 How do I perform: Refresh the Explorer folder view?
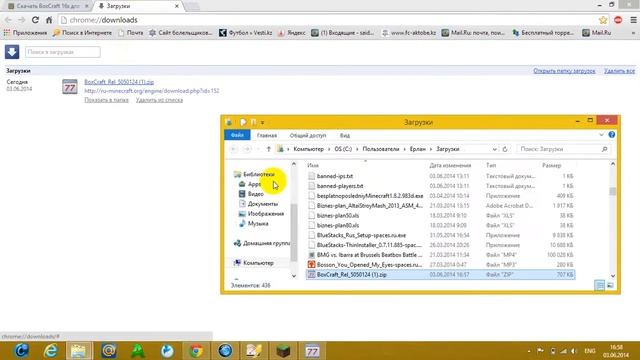[x=505, y=149]
